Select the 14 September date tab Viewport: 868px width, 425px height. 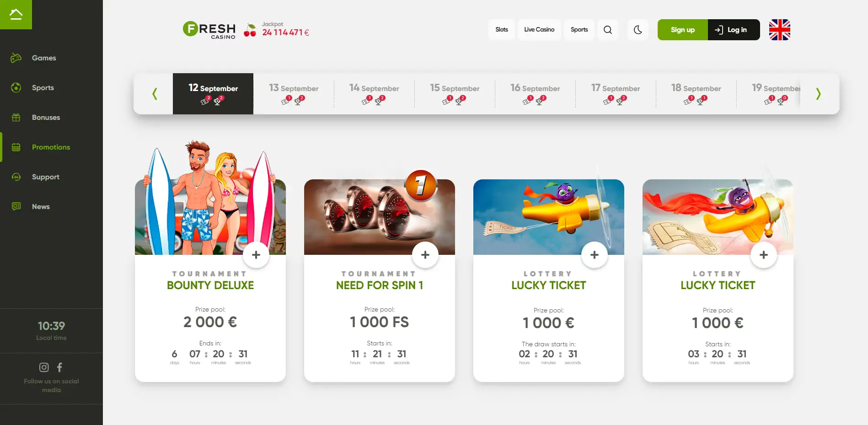(374, 94)
